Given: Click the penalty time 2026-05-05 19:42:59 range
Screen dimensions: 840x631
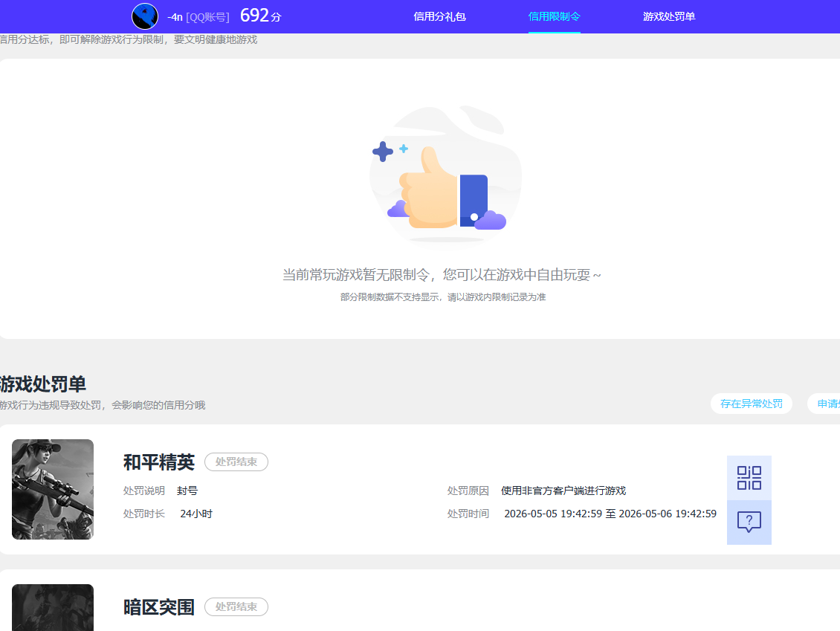Looking at the screenshot, I should tap(610, 514).
